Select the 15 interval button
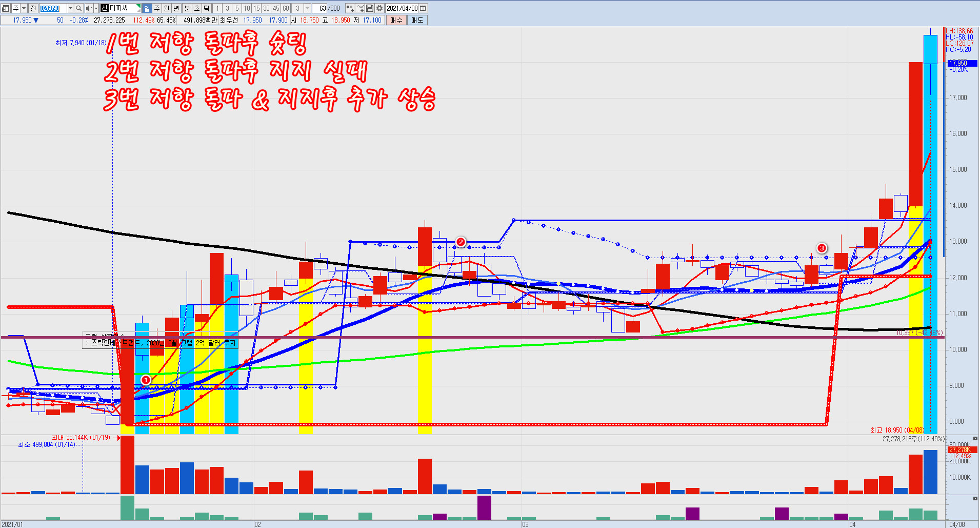Screen dimensions: 980x528 point(256,8)
